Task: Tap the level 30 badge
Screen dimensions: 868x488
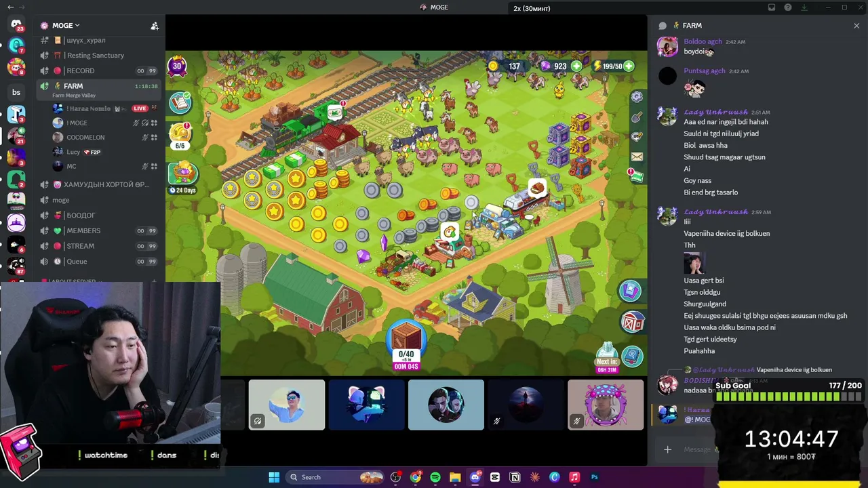Action: click(x=177, y=66)
